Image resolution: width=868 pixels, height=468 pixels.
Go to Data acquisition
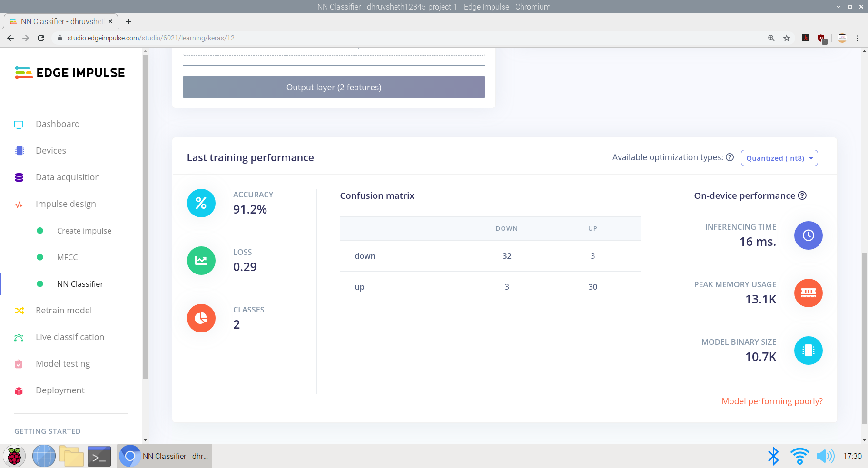(x=68, y=177)
